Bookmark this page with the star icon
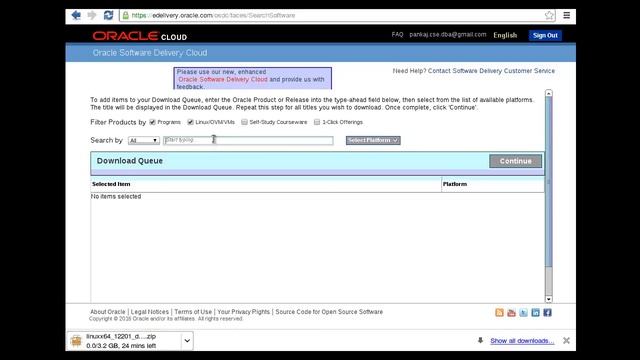 [549, 16]
